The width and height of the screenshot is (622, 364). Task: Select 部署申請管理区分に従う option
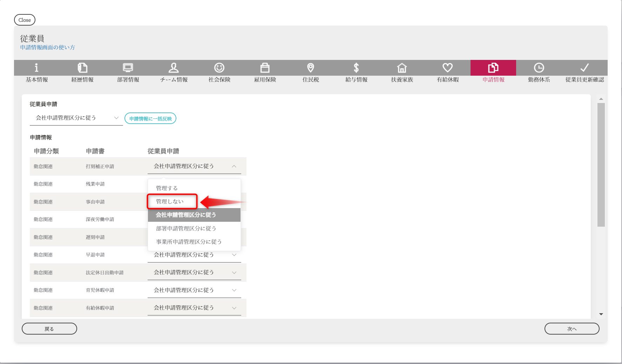(186, 228)
